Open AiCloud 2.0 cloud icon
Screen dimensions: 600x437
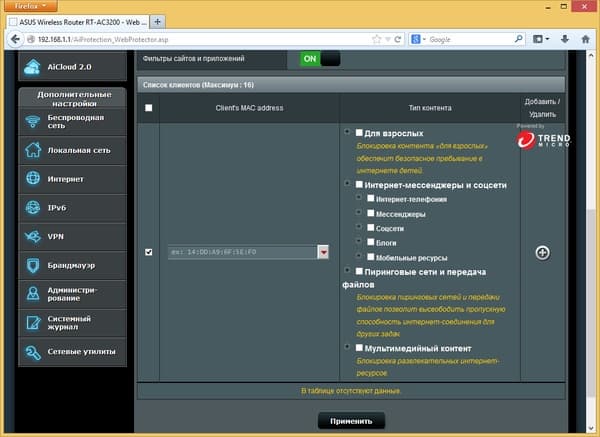click(x=33, y=67)
